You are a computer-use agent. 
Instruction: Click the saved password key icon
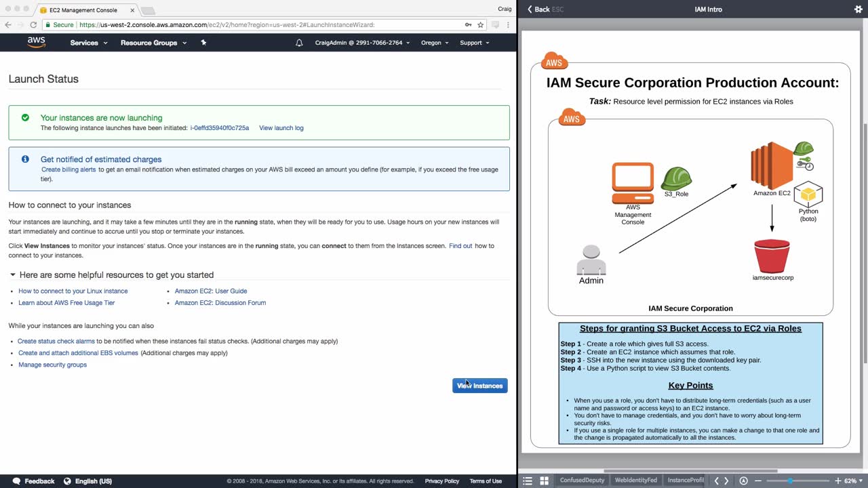click(468, 24)
